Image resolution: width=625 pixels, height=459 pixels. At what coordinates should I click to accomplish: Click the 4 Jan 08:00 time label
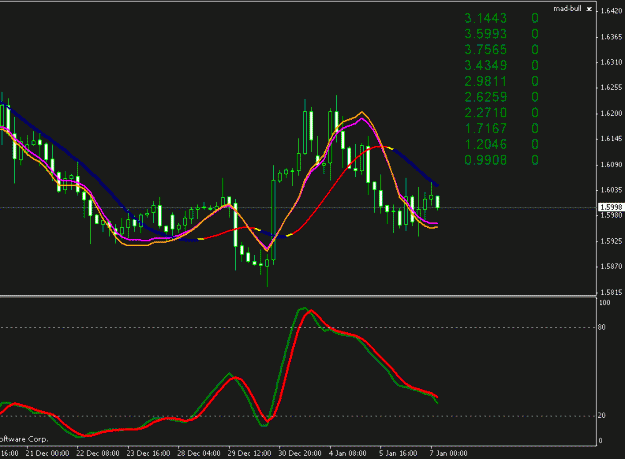click(x=348, y=453)
